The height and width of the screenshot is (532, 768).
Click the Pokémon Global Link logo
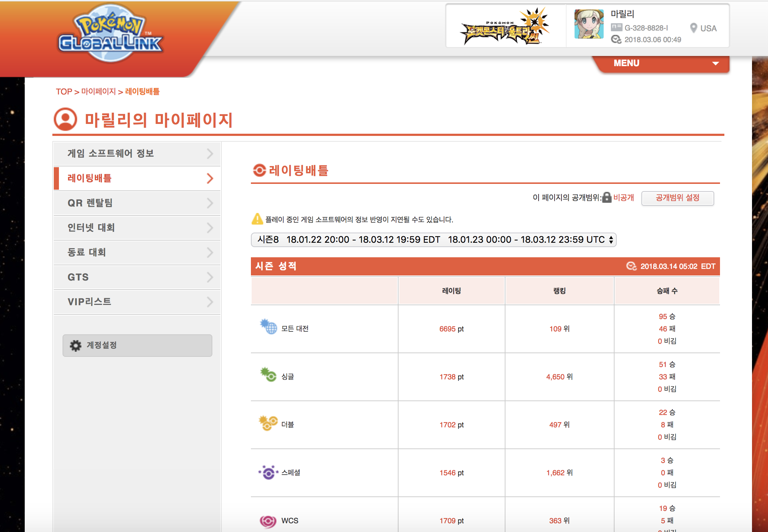[x=110, y=33]
